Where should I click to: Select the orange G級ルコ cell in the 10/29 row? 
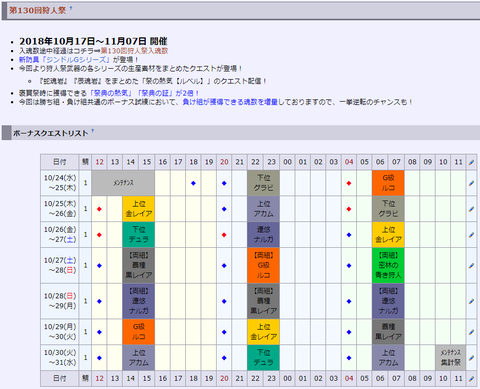[x=139, y=332]
